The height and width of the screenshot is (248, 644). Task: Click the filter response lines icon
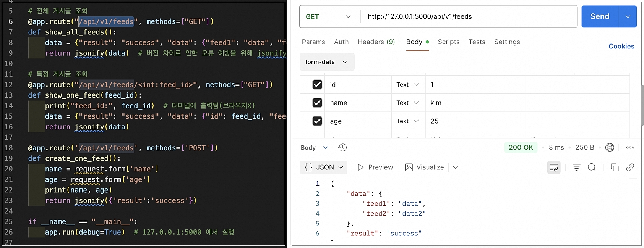(x=576, y=167)
